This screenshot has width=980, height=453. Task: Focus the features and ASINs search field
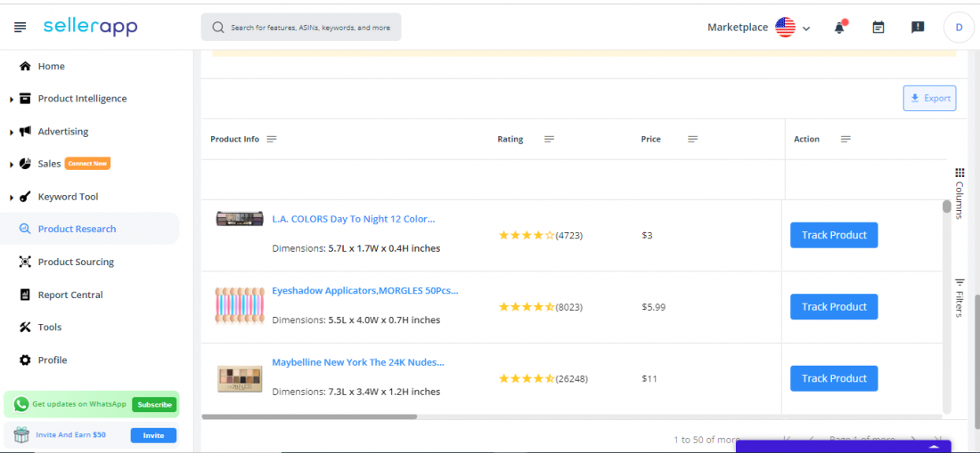pos(300,28)
